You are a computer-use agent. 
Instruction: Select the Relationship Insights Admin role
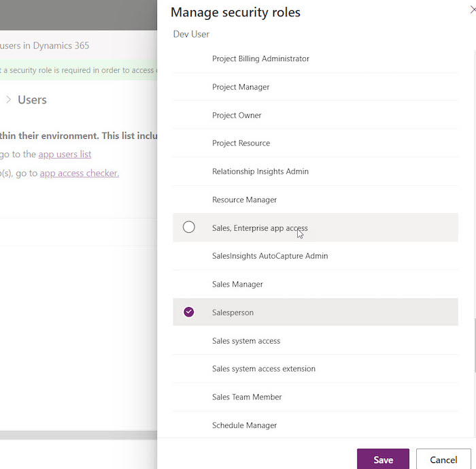pyautogui.click(x=316, y=172)
